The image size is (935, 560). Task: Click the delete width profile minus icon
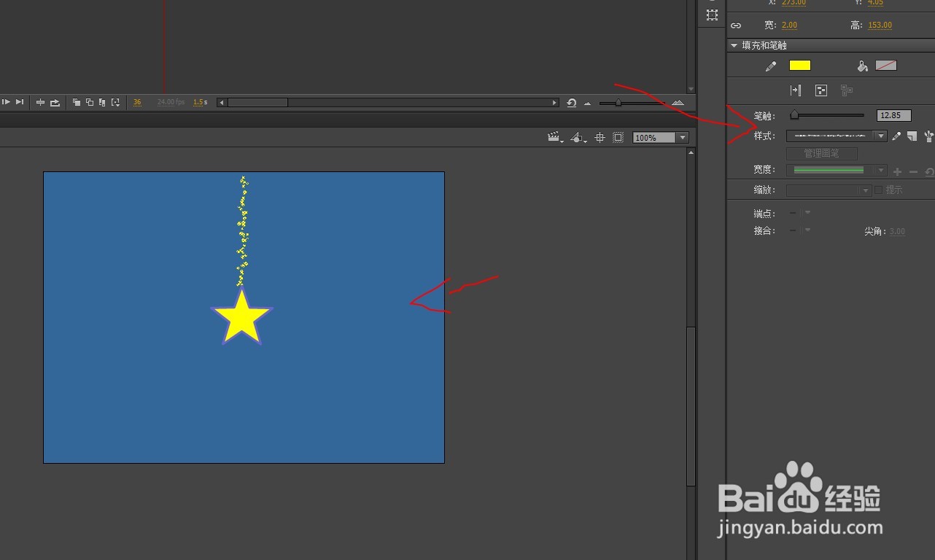(913, 172)
